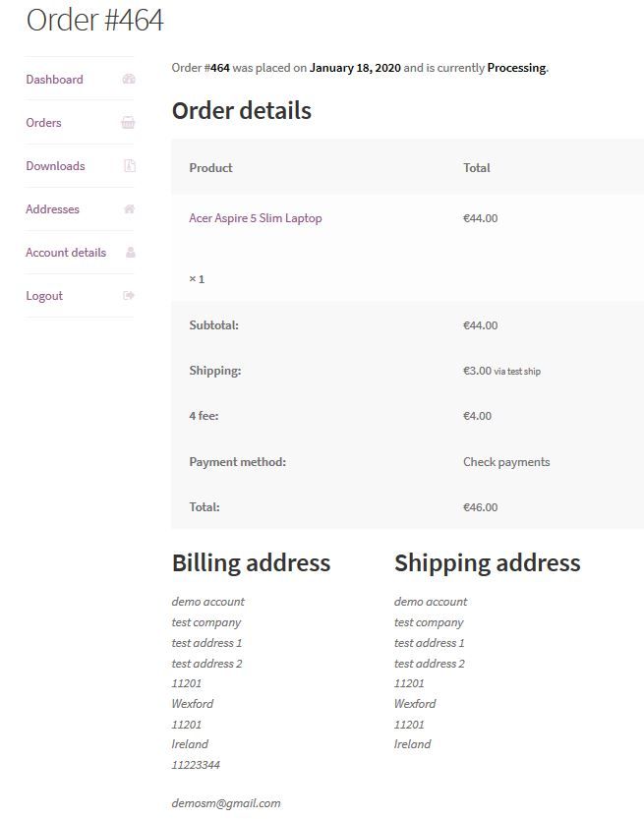This screenshot has width=644, height=819.
Task: Click the Orders basket icon
Action: [x=129, y=123]
